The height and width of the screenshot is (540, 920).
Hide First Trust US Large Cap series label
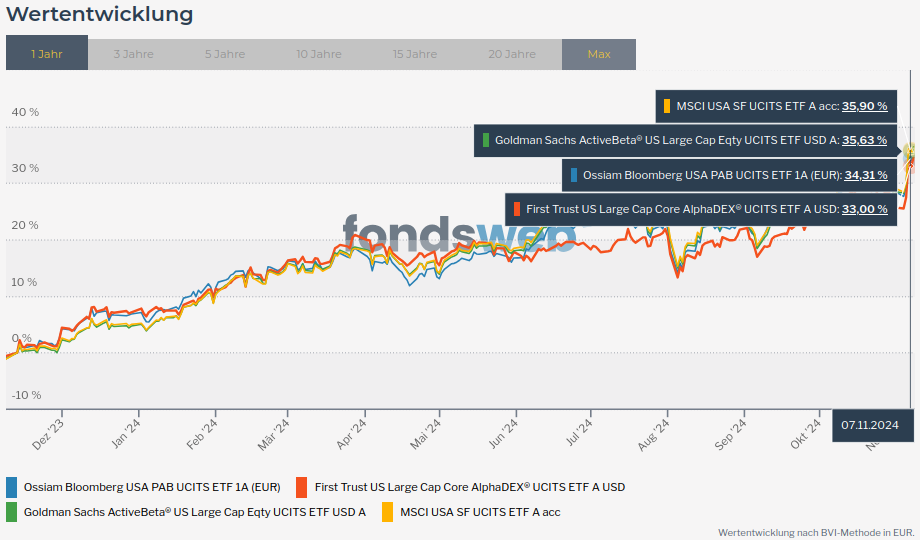pos(469,488)
